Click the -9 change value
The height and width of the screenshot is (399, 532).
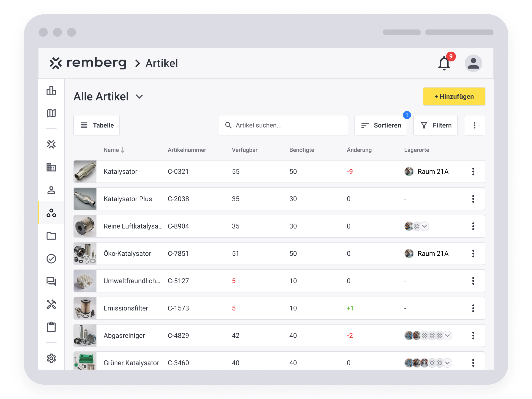pyautogui.click(x=350, y=172)
